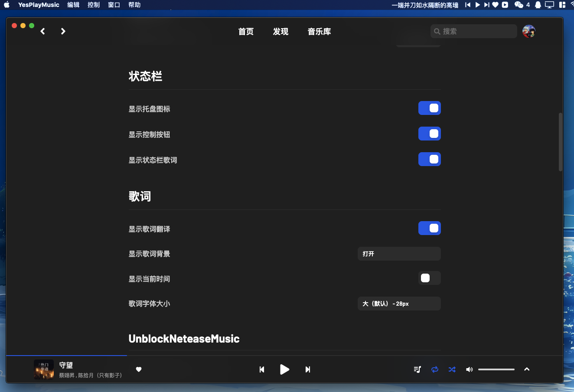Toggle repeat mode icon
This screenshot has width=574, height=392.
point(435,369)
